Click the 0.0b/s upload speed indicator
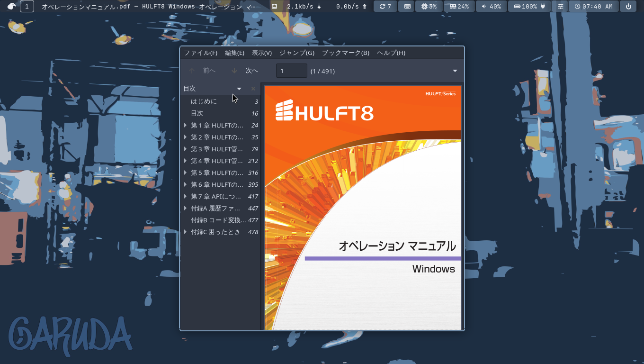644x364 pixels. (351, 6)
